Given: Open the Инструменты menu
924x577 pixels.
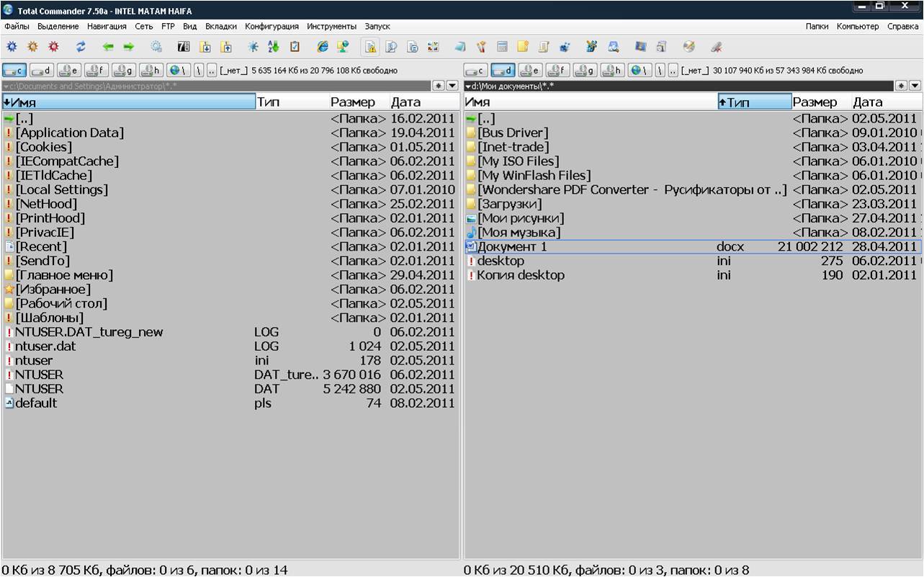Looking at the screenshot, I should [331, 26].
